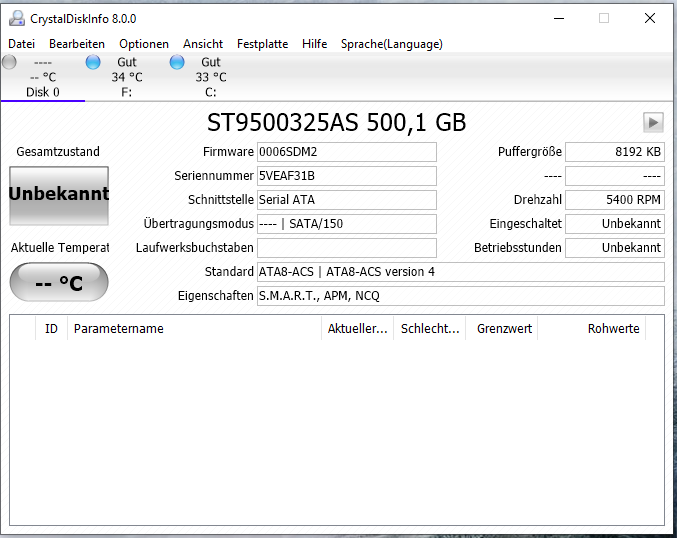Open the Festplatte menu

point(263,44)
